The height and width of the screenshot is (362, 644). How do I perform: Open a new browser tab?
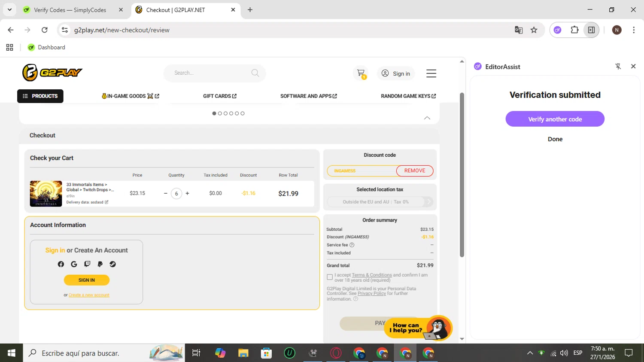[x=250, y=10]
